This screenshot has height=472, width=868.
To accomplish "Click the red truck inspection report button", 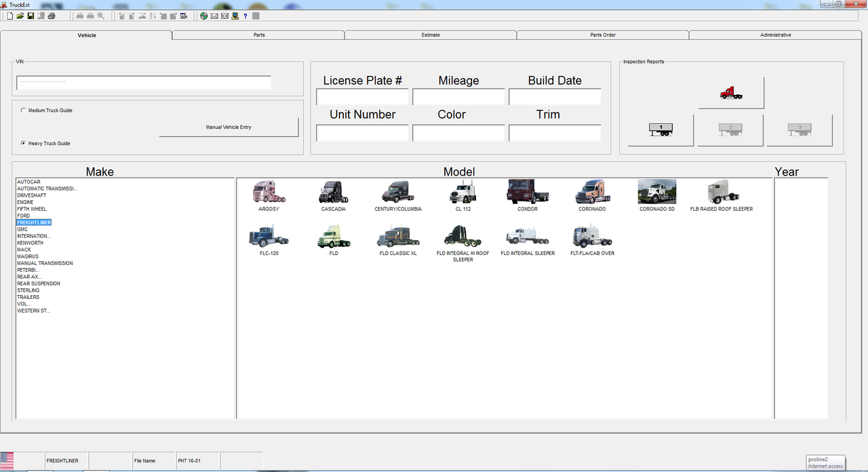I will (x=731, y=93).
